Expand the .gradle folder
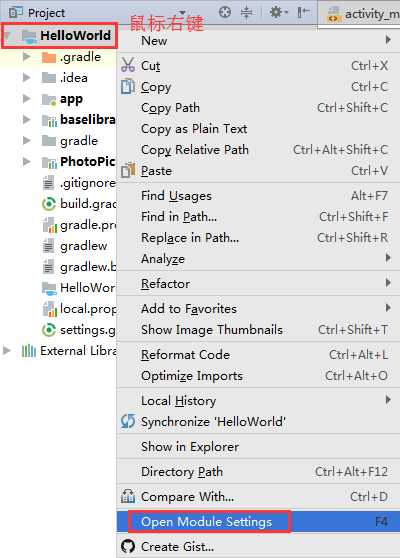400x558 pixels. [26, 57]
